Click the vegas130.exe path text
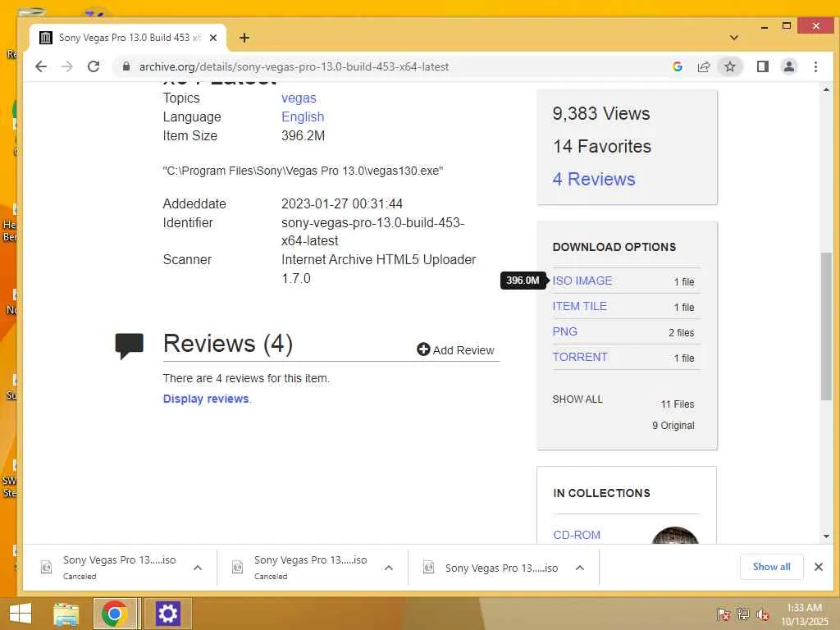Image resolution: width=840 pixels, height=630 pixels. click(303, 171)
